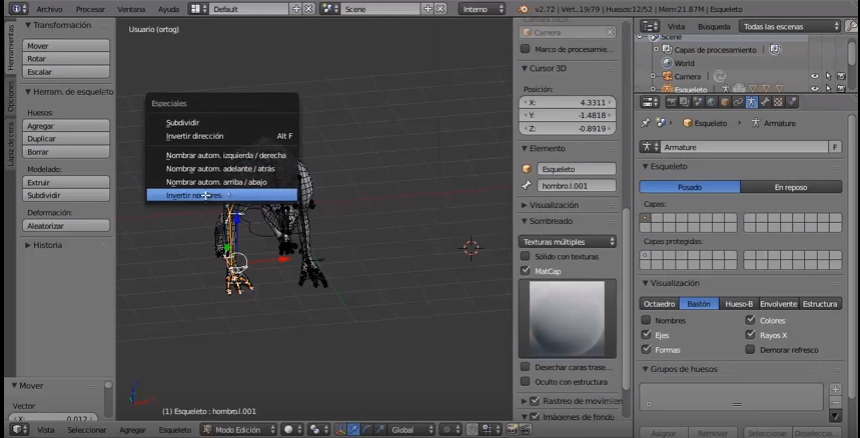Click the MatCap sphere preview
Image resolution: width=860 pixels, height=438 pixels.
[567, 316]
